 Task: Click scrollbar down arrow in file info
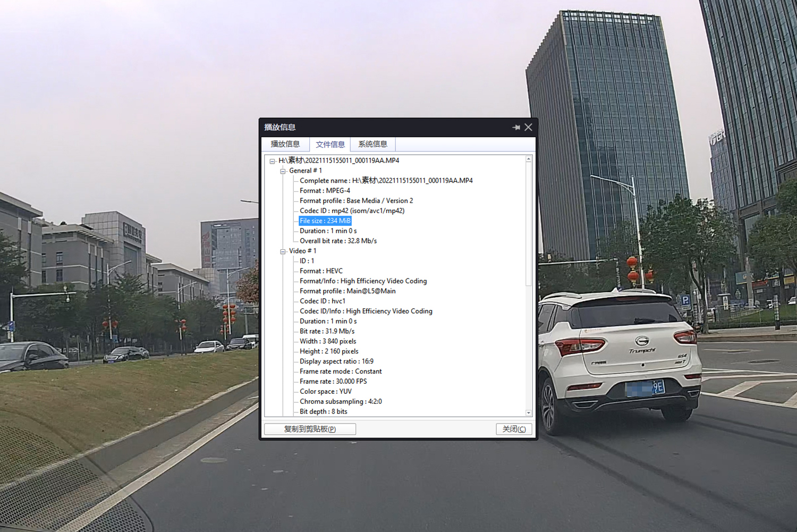click(x=528, y=412)
